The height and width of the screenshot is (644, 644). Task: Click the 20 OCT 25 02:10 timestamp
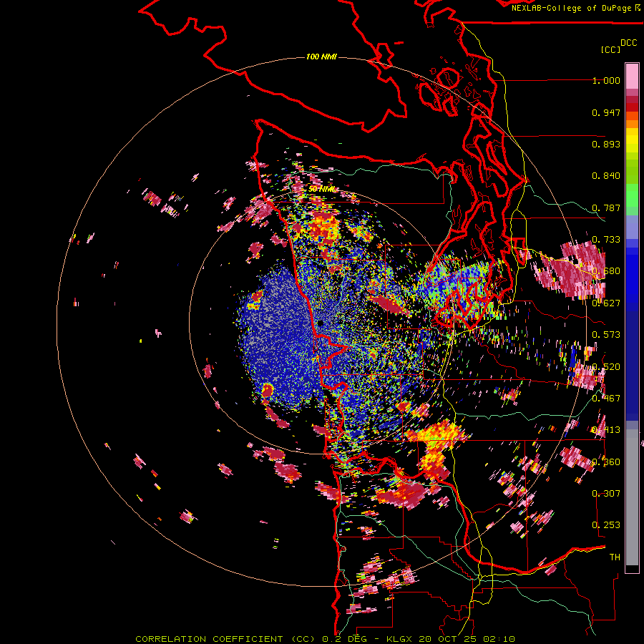pyautogui.click(x=467, y=639)
